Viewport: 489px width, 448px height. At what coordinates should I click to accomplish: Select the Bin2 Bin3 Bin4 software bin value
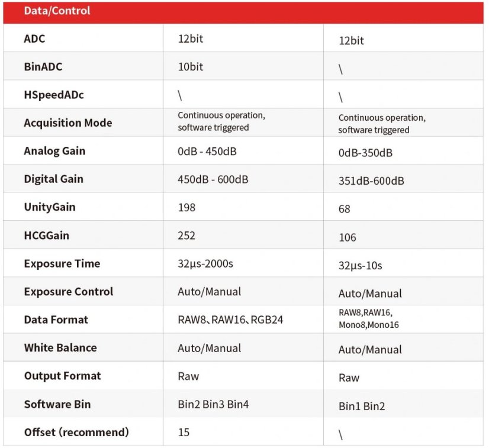(213, 404)
